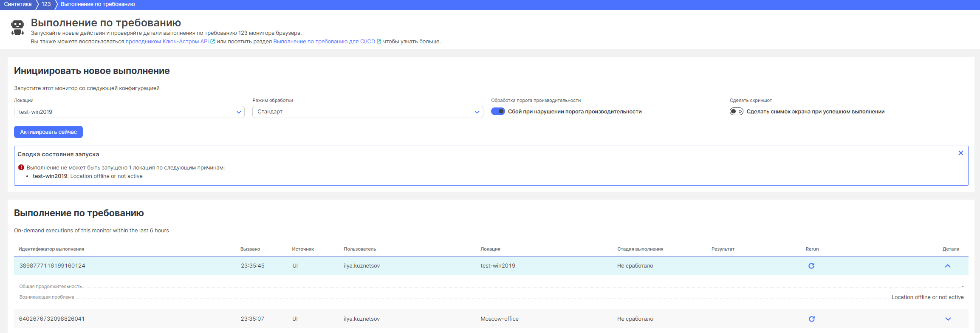The image size is (980, 333).
Task: Rerun the Moscow-office execution
Action: click(811, 319)
